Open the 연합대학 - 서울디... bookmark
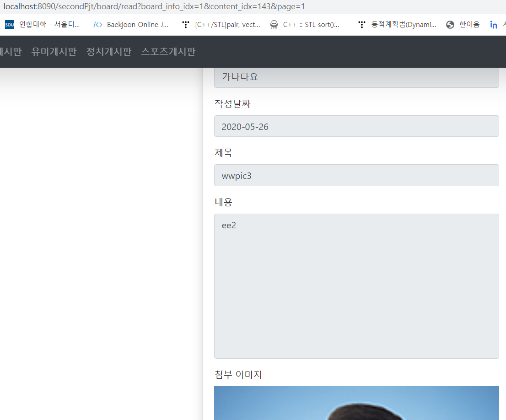This screenshot has height=420, width=506. pos(49,25)
